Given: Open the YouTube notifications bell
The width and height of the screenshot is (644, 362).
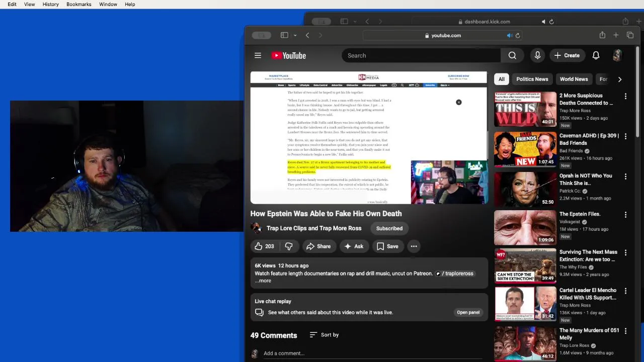Looking at the screenshot, I should coord(596,55).
